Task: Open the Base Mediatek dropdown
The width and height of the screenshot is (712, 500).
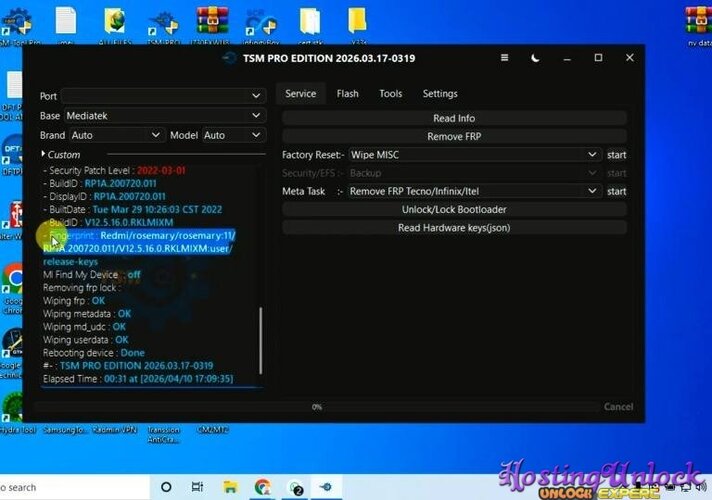Action: click(x=163, y=116)
